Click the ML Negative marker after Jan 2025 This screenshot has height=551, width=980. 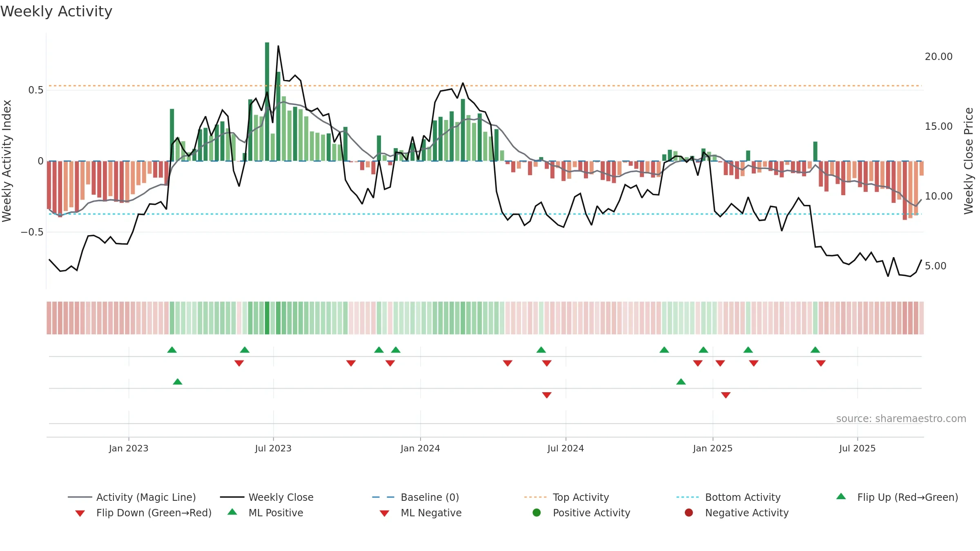tap(726, 395)
